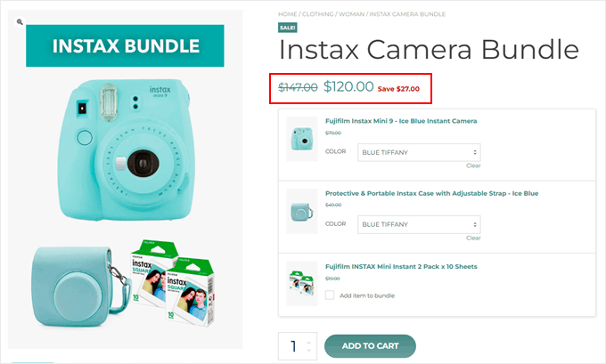Clear the Instax case color selection
This screenshot has width=606, height=364.
click(x=473, y=238)
